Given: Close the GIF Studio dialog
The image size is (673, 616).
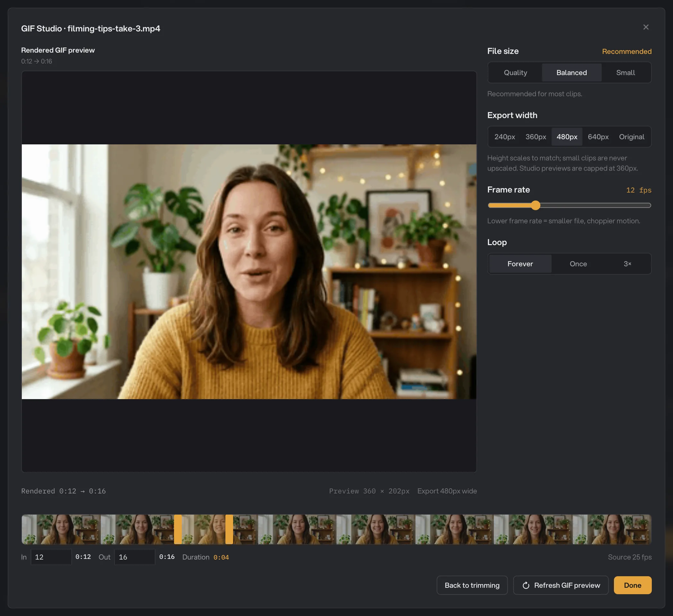Looking at the screenshot, I should [x=646, y=27].
